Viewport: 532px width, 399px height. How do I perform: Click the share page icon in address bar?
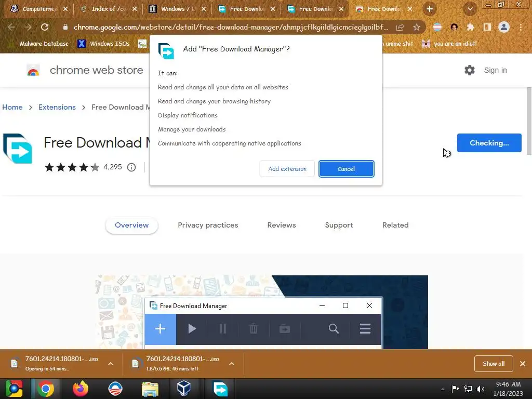(x=400, y=27)
